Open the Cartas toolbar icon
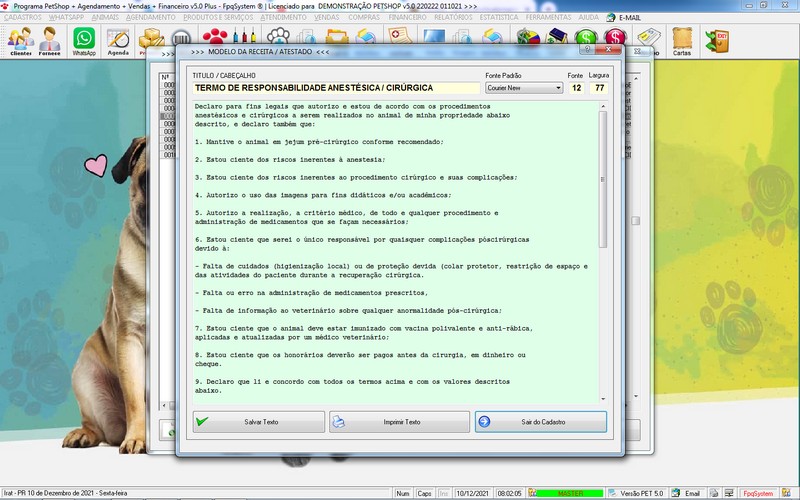The width and height of the screenshot is (800, 500). tap(682, 41)
